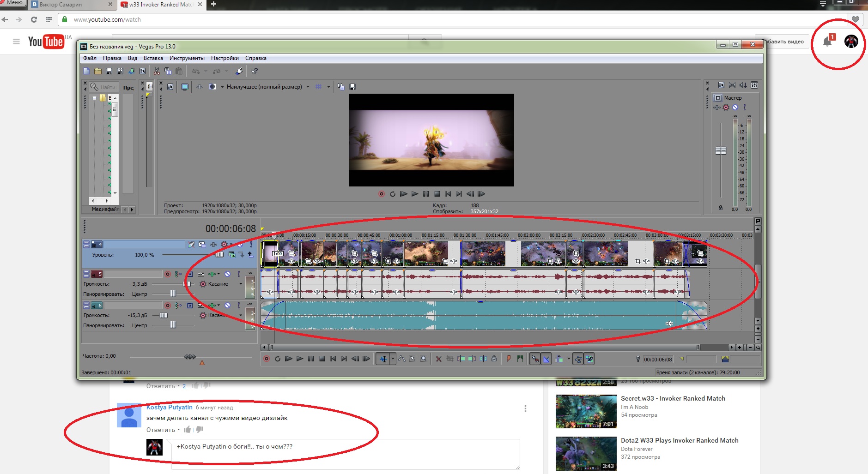Copy preview snapshot to clipboard
868x474 pixels.
341,87
